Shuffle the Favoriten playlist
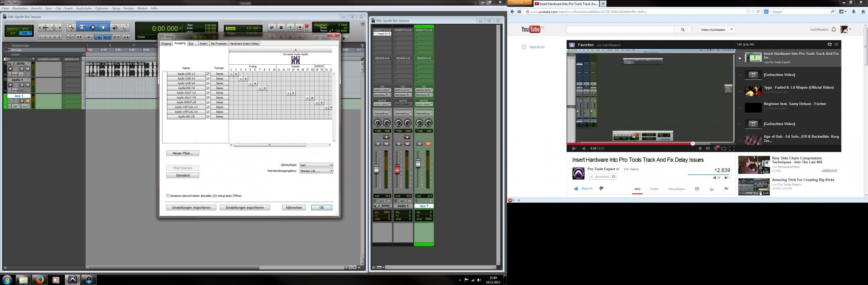Viewport: 868px width, 285px height. (x=836, y=44)
